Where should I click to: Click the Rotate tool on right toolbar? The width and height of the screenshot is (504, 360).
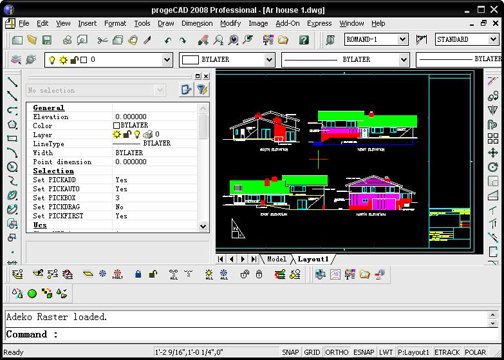[x=493, y=167]
